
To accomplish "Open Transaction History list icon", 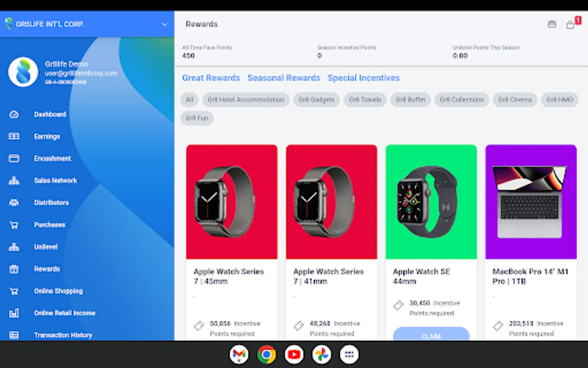I will (14, 335).
